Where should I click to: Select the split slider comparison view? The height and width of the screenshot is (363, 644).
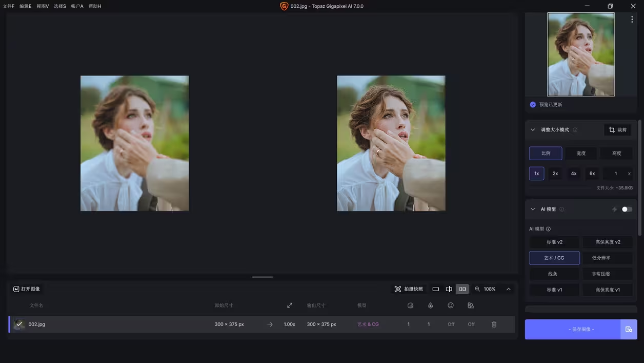(449, 289)
